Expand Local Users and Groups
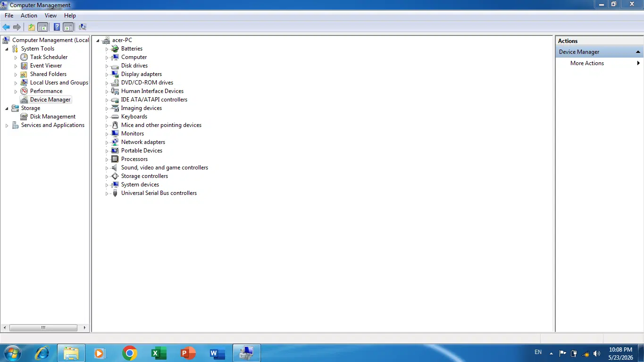644x362 pixels. coord(16,83)
